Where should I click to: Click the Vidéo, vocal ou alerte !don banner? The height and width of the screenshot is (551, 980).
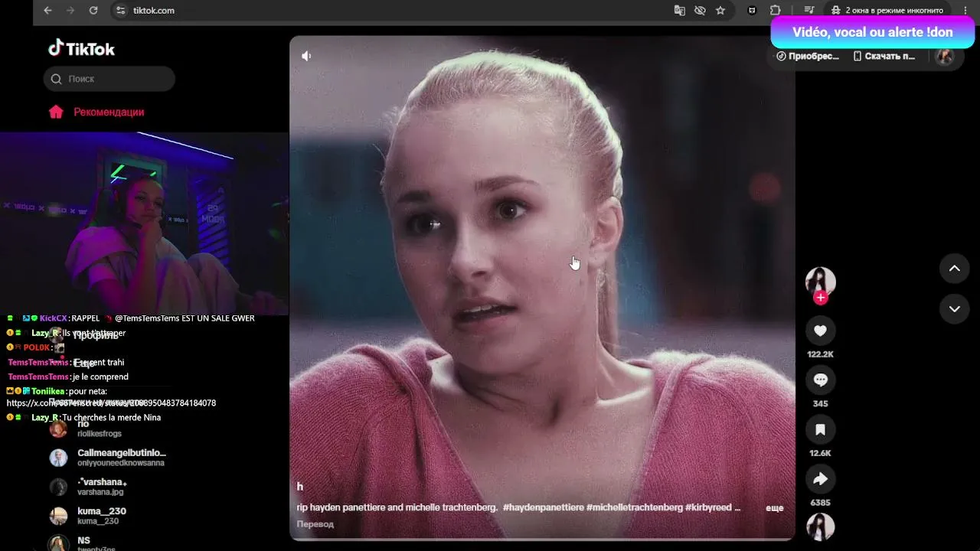[873, 32]
